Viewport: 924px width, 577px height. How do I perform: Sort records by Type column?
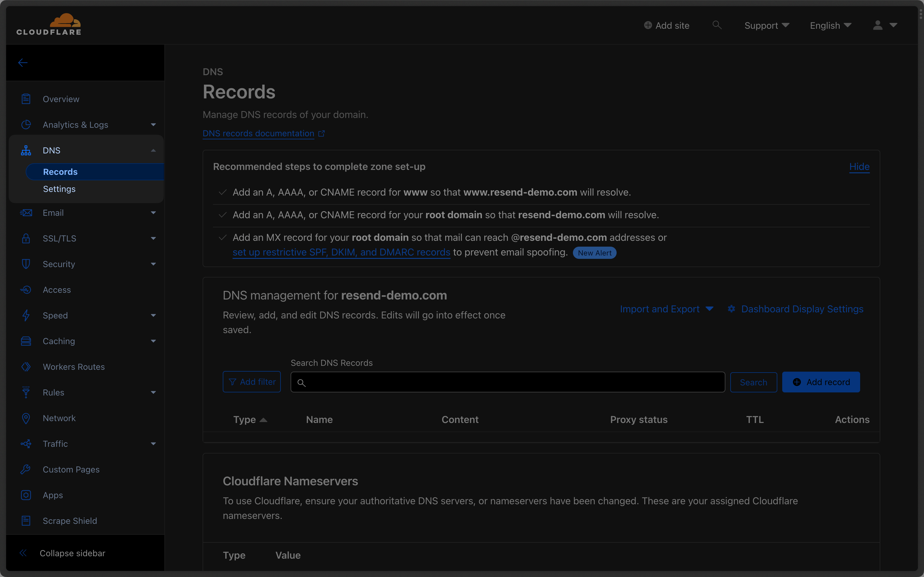click(250, 419)
